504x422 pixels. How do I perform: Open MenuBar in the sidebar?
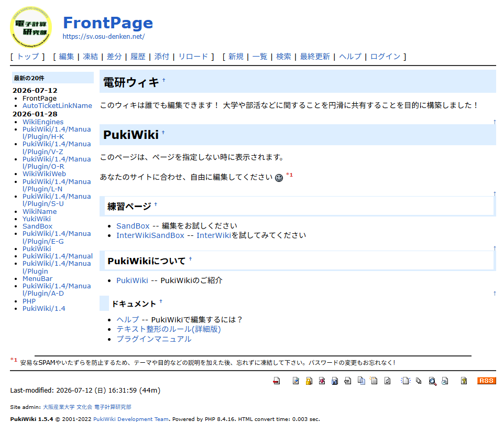tap(37, 278)
